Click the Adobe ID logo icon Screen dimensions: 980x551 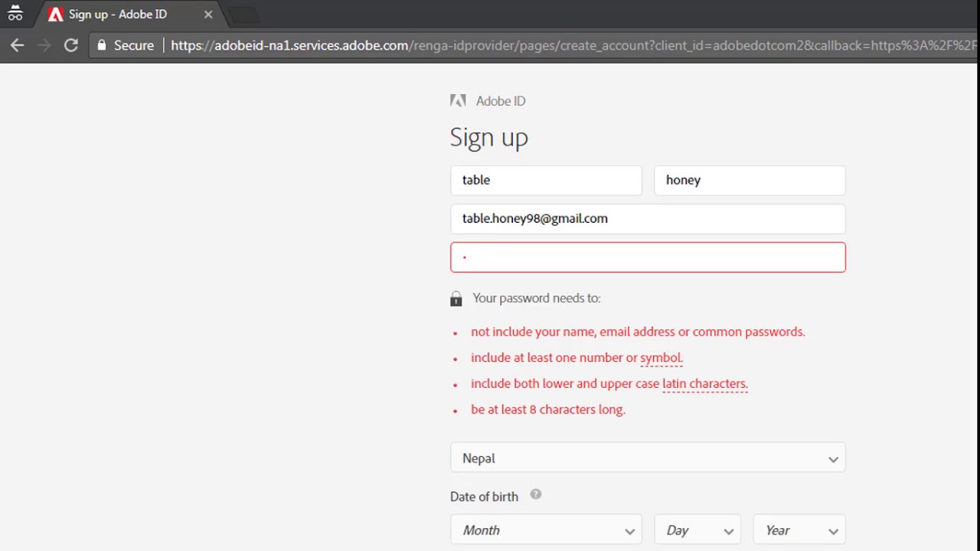[x=458, y=100]
